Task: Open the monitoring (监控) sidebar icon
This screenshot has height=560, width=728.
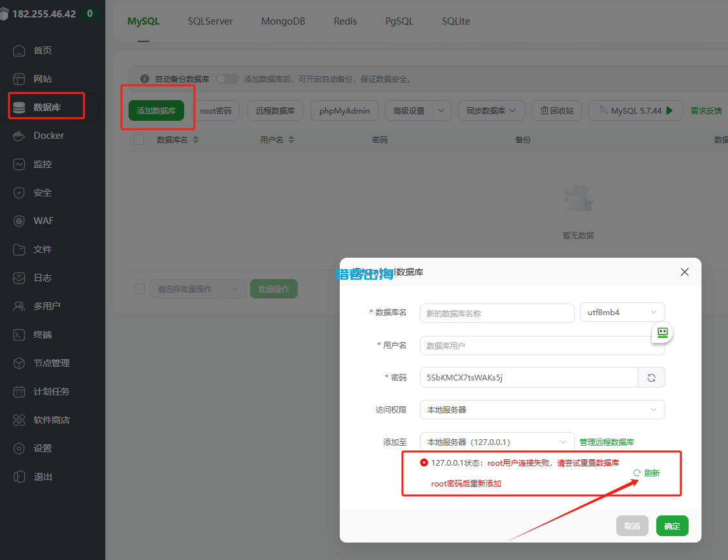Action: click(19, 164)
